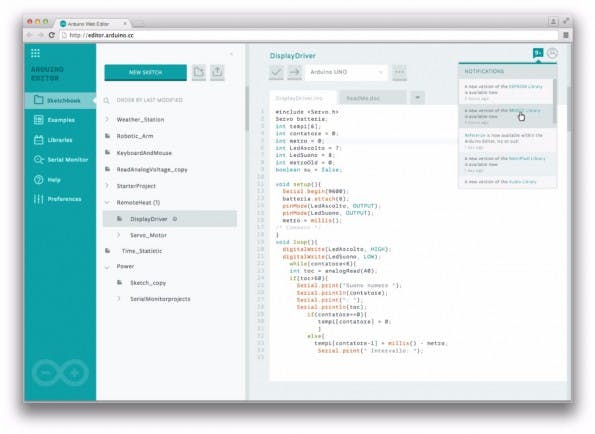The image size is (595, 434).
Task: Collapse the Power folder
Action: 107,267
